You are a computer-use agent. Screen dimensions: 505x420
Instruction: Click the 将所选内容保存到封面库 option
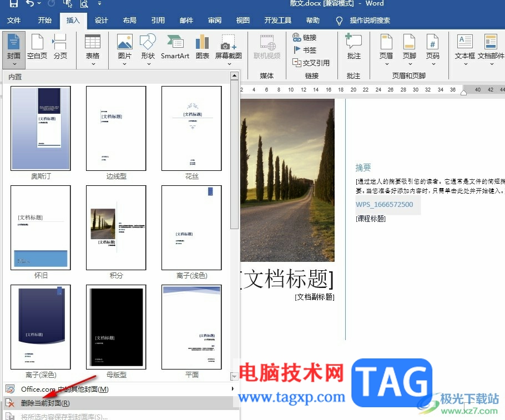[x=120, y=417]
